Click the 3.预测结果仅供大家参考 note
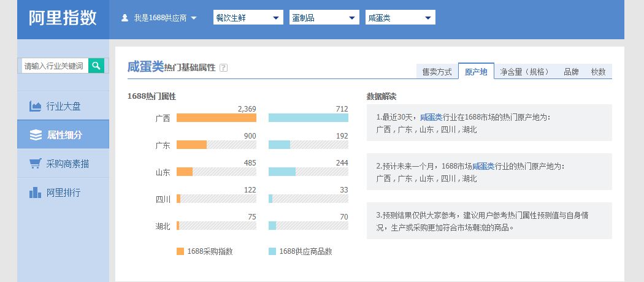 tap(489, 221)
